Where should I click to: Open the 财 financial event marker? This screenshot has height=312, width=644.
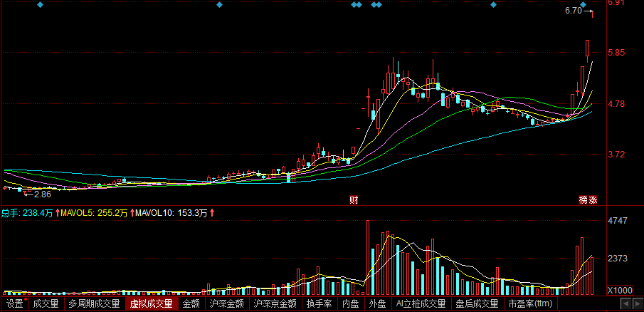pos(353,200)
